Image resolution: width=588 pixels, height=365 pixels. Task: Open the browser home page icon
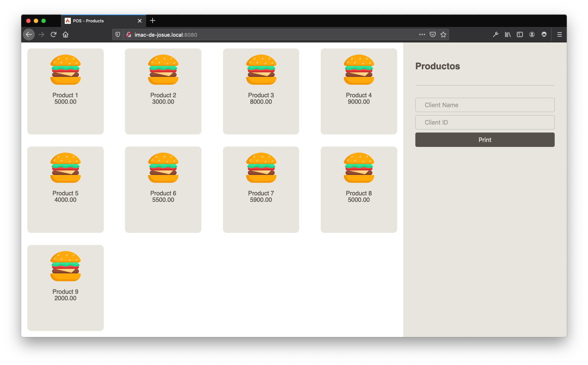click(x=65, y=34)
